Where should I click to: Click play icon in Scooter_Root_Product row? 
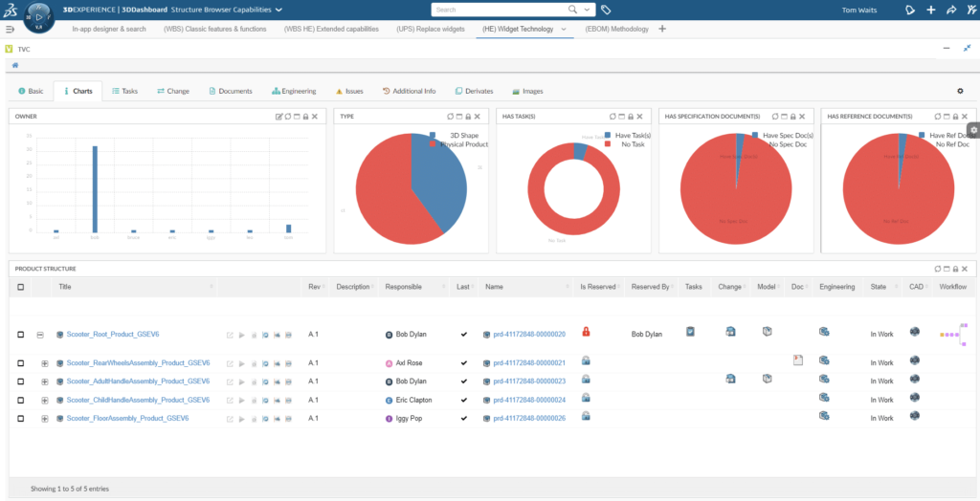(242, 335)
